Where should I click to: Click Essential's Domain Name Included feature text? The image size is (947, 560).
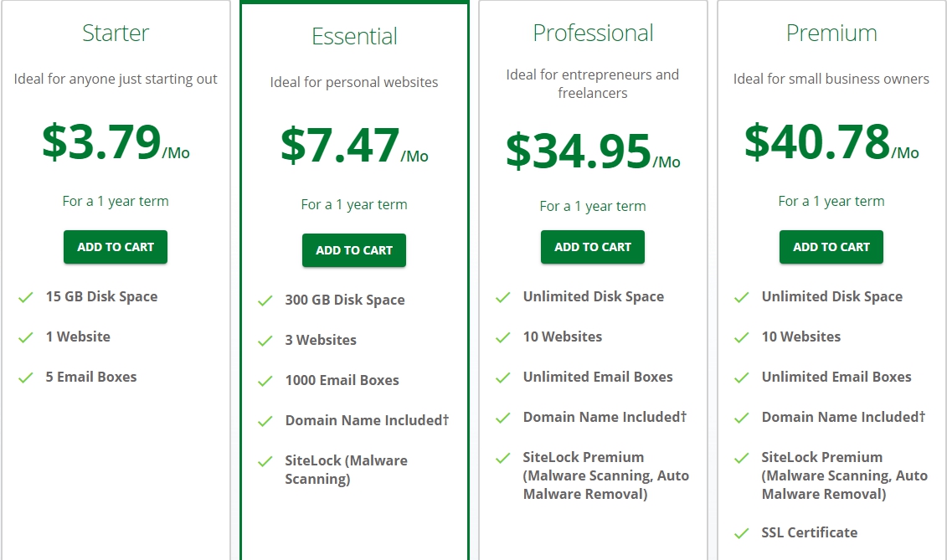367,420
